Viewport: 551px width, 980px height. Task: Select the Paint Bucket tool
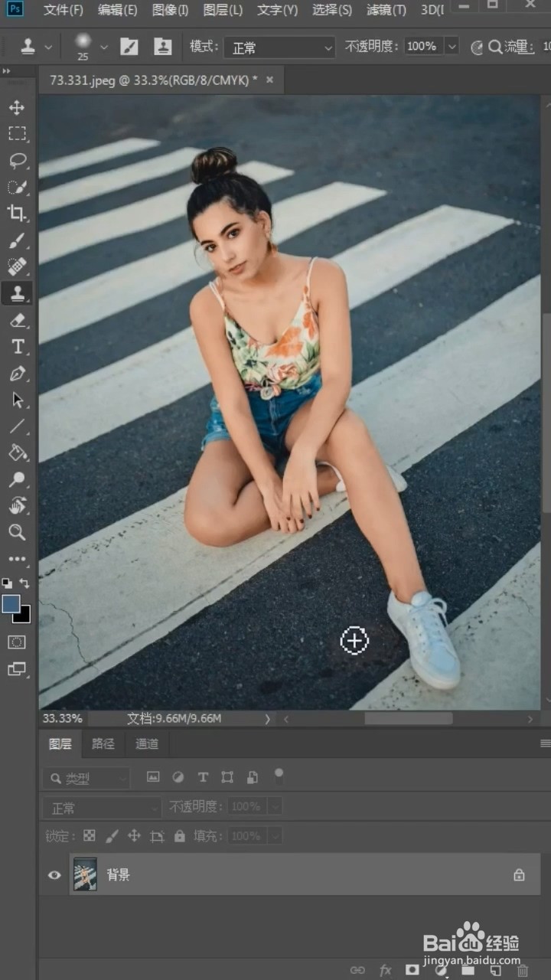17,453
